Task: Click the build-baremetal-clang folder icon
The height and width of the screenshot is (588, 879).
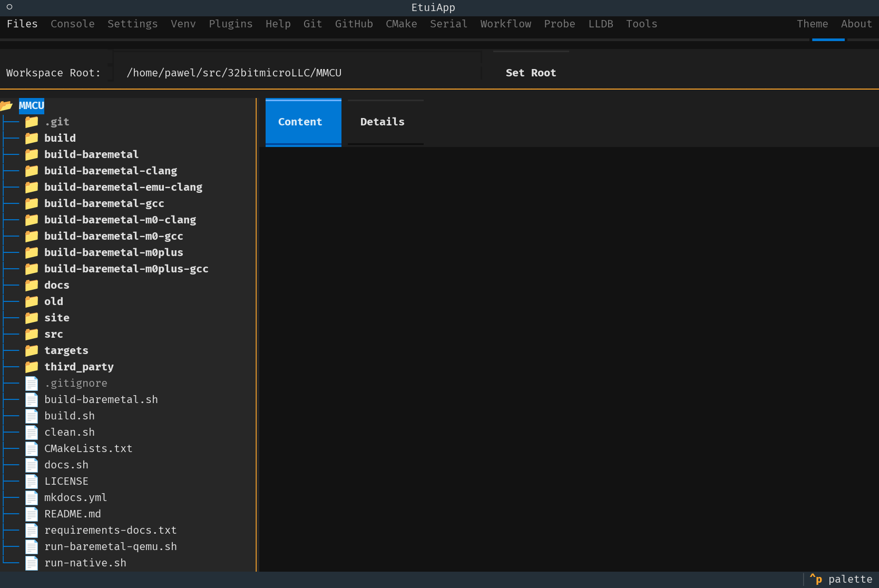Action: click(32, 171)
